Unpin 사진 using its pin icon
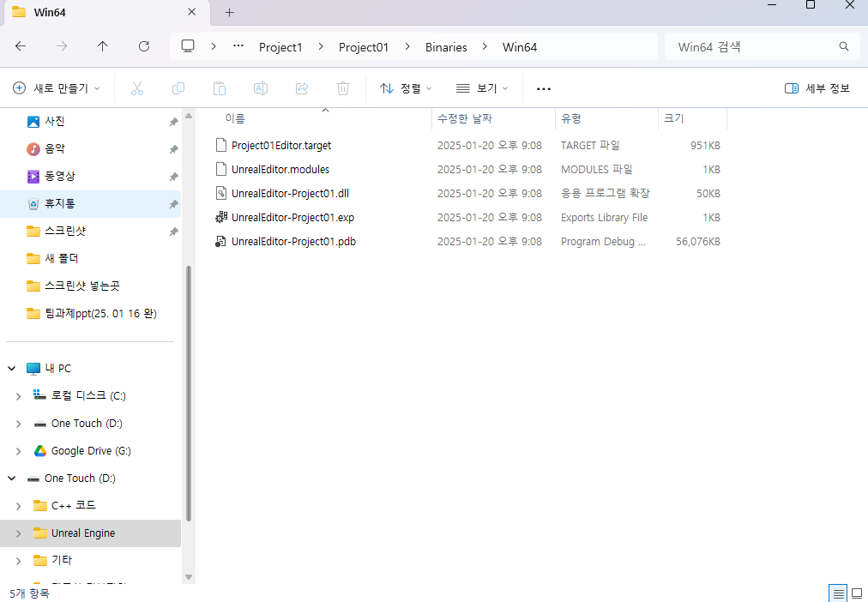 coord(173,122)
